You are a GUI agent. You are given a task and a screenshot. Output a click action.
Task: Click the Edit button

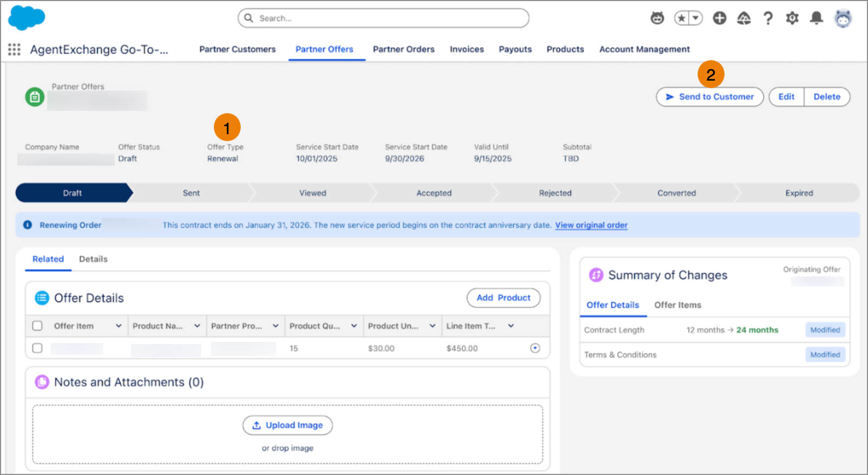tap(786, 97)
